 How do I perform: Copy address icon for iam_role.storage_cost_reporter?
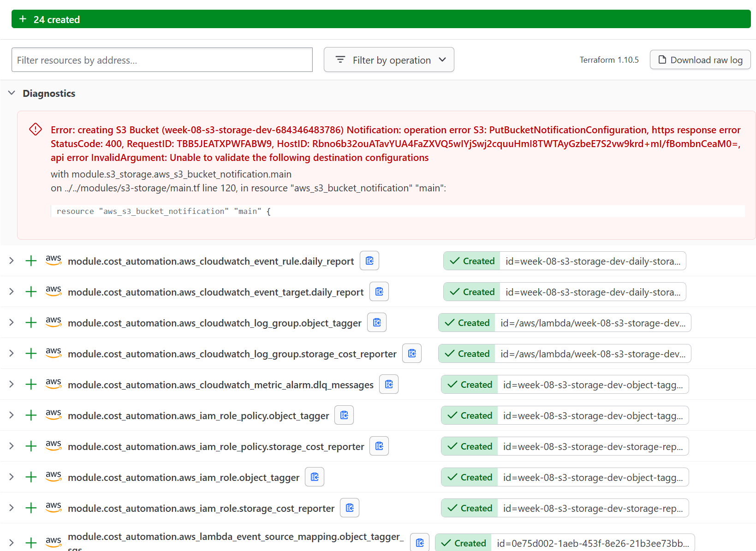(350, 508)
